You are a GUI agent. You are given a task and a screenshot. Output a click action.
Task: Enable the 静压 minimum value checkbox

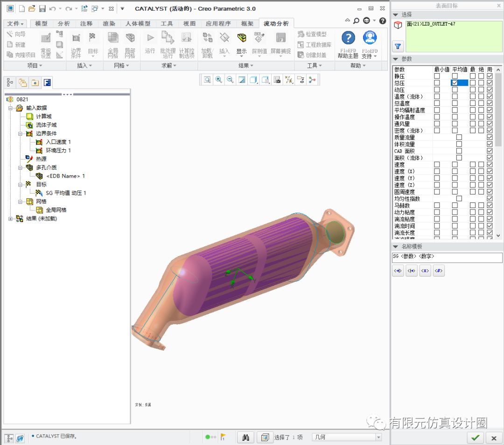click(437, 76)
